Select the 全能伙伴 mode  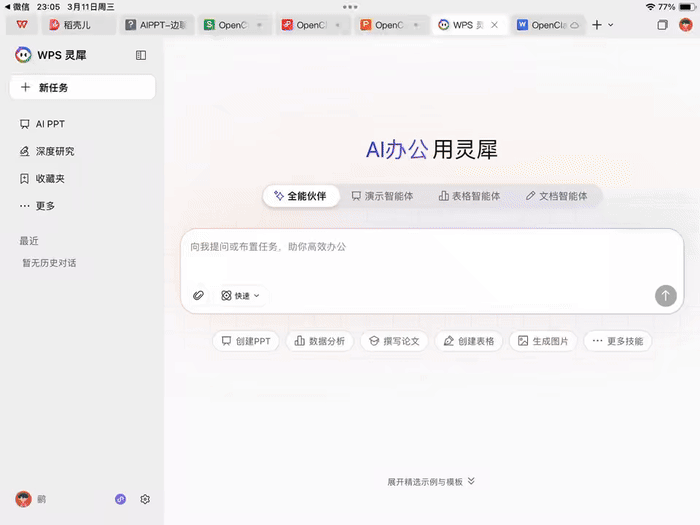pyautogui.click(x=301, y=196)
